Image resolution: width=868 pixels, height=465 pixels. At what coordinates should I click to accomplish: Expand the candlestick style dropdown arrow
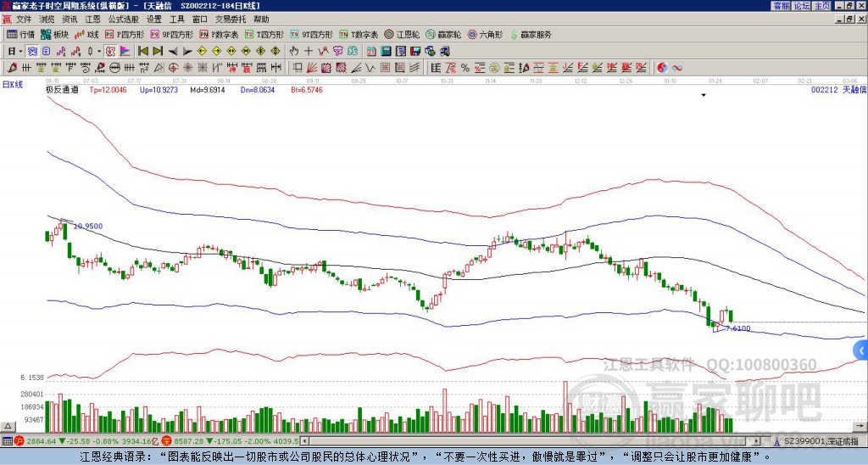tap(99, 52)
